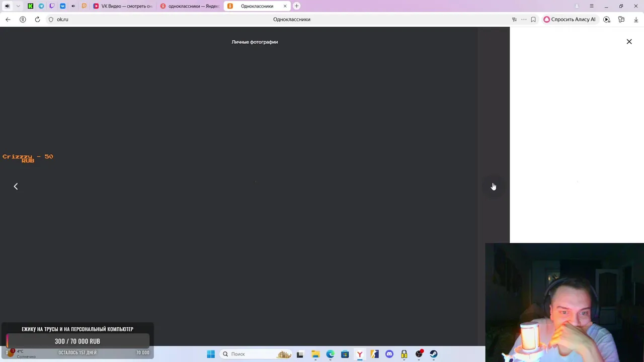The width and height of the screenshot is (644, 362).
Task: Reload the ok.ru page
Action: (x=37, y=20)
